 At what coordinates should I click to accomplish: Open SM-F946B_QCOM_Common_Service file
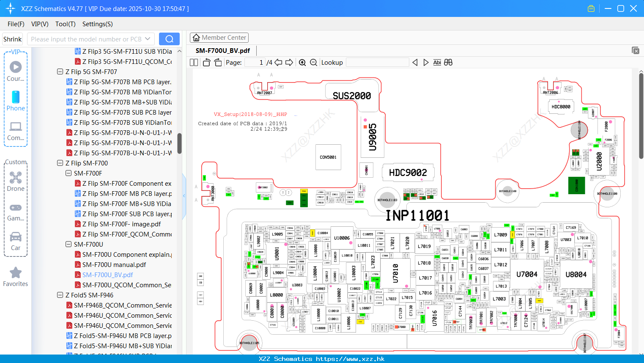coord(119,305)
